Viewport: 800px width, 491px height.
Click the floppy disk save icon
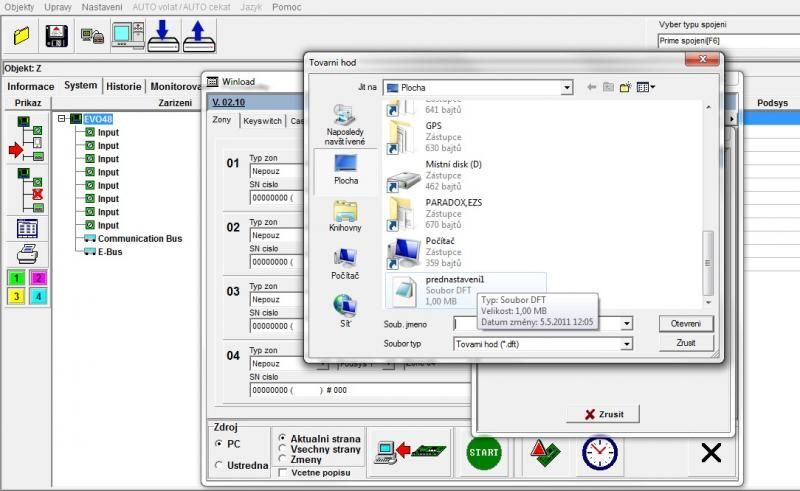click(x=57, y=36)
